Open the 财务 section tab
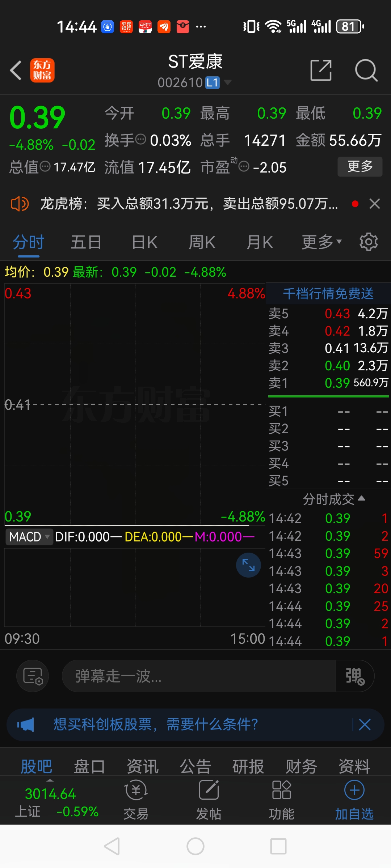Image resolution: width=391 pixels, height=868 pixels. (302, 766)
